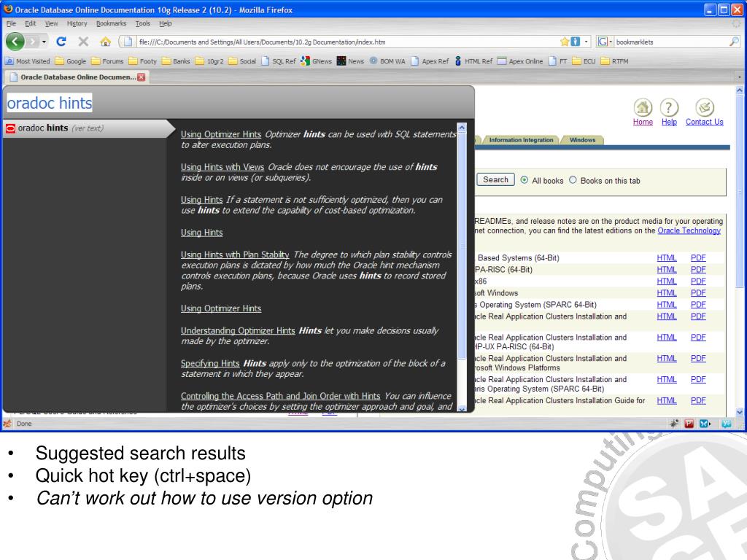The image size is (747, 560).
Task: Open the Help menu
Action: pos(166,23)
